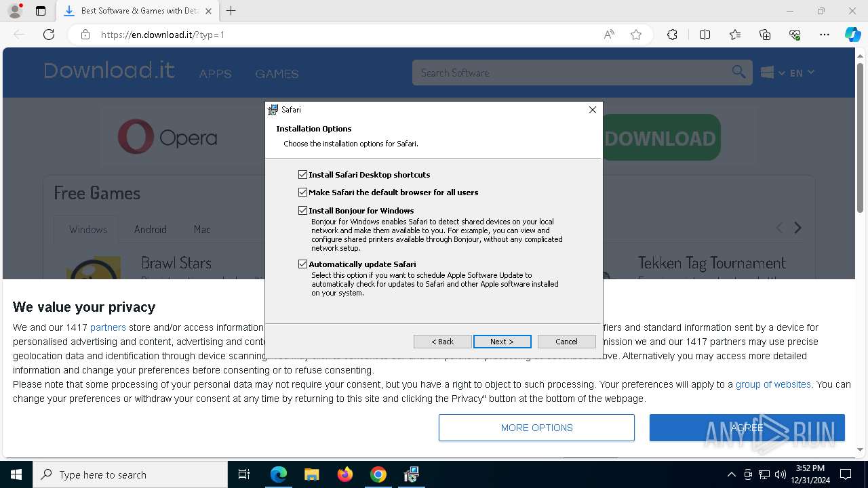Open notification center icon
This screenshot has width=868, height=488.
846,474
